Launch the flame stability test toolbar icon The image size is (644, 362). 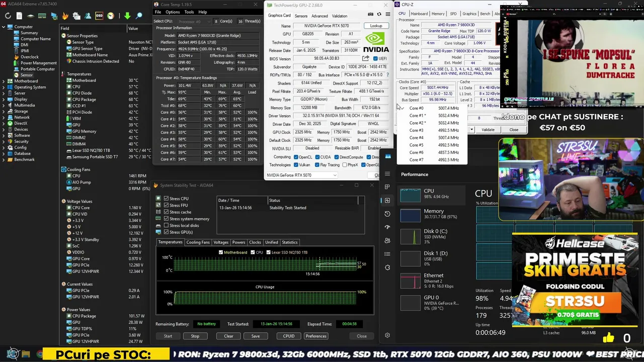click(65, 16)
